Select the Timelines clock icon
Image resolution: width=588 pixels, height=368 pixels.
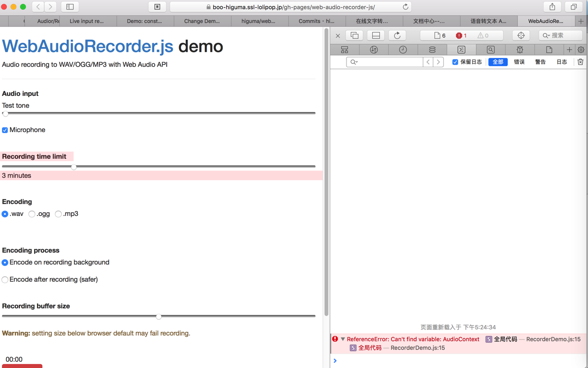click(x=403, y=49)
